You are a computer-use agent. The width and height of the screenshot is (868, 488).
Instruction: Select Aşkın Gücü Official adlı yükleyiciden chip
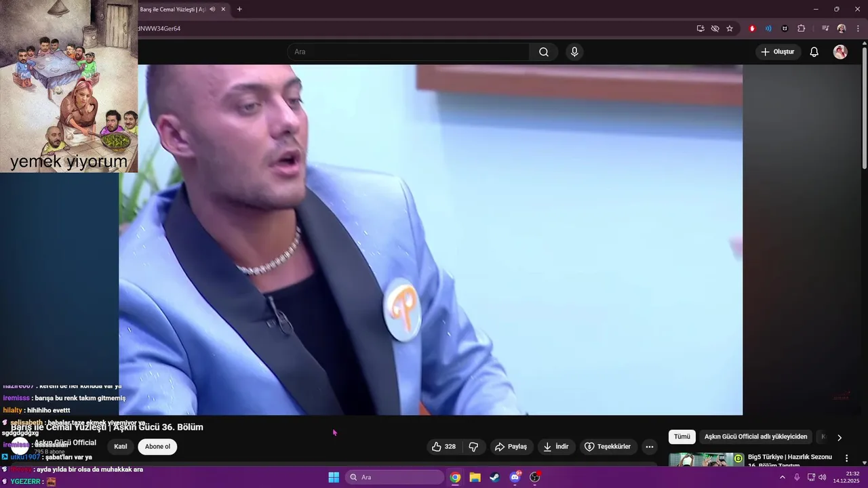tap(755, 437)
